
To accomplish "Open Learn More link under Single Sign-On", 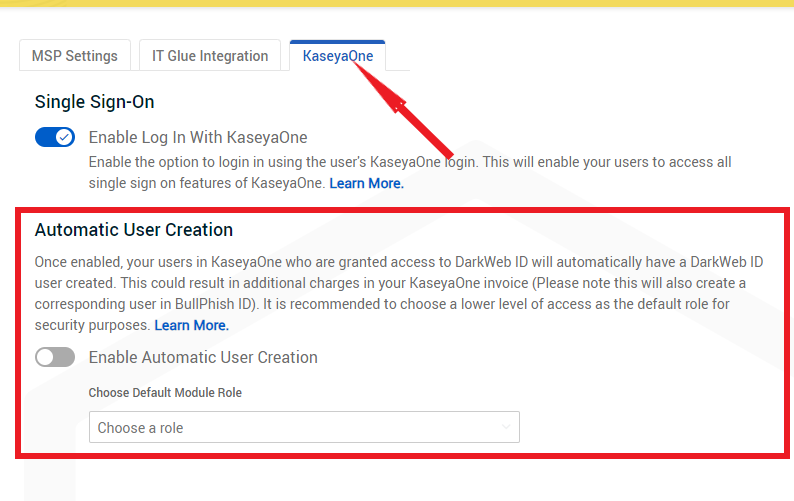I will point(367,183).
